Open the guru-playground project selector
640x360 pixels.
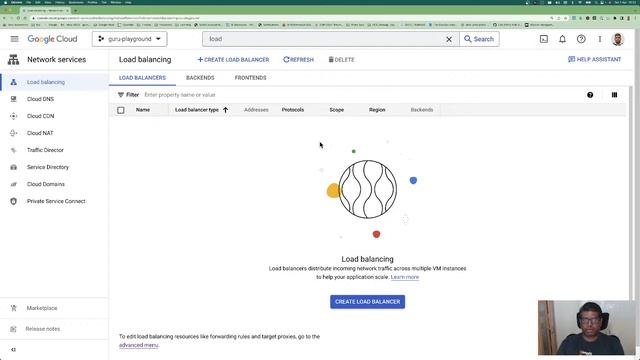129,39
